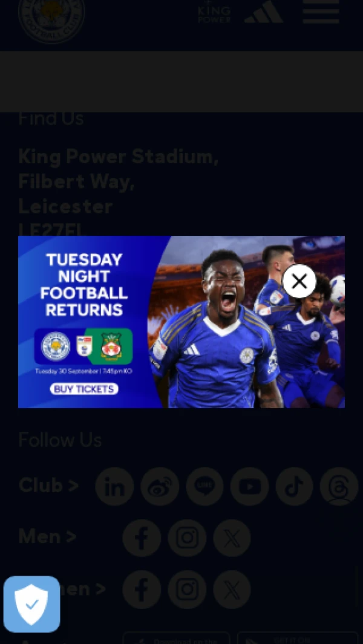Screen dimensions: 363x644
Task: Close the Tuesday Night Football popup
Action: 299,281
